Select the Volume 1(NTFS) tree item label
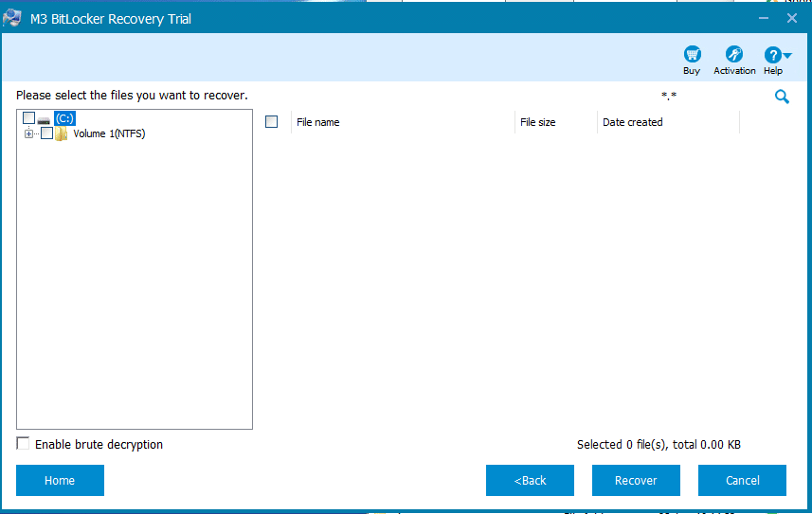The width and height of the screenshot is (812, 514). pyautogui.click(x=109, y=133)
